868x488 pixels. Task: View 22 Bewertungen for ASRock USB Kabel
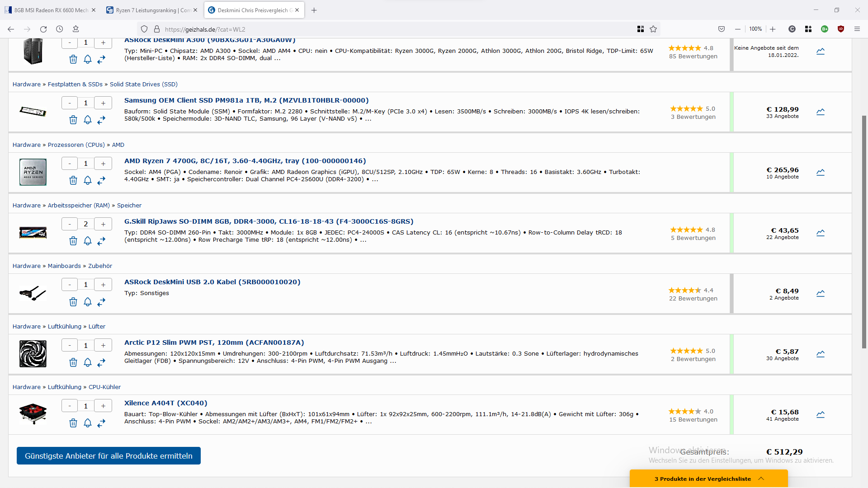coord(693,298)
